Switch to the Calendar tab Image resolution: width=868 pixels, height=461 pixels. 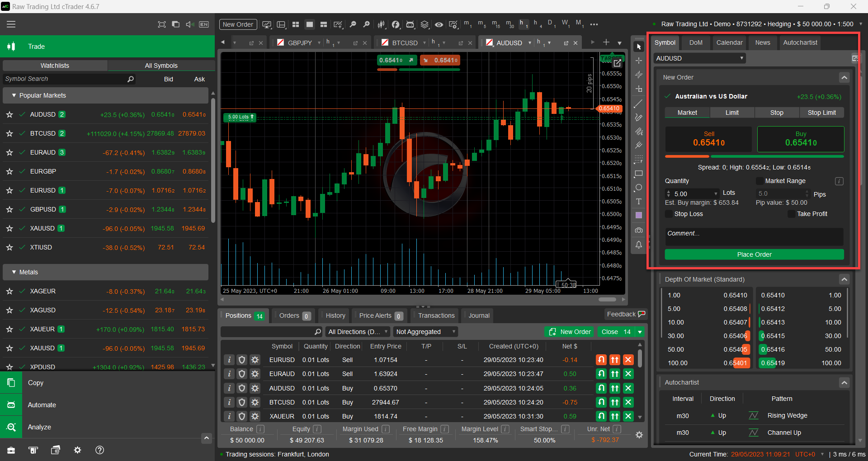pos(729,42)
